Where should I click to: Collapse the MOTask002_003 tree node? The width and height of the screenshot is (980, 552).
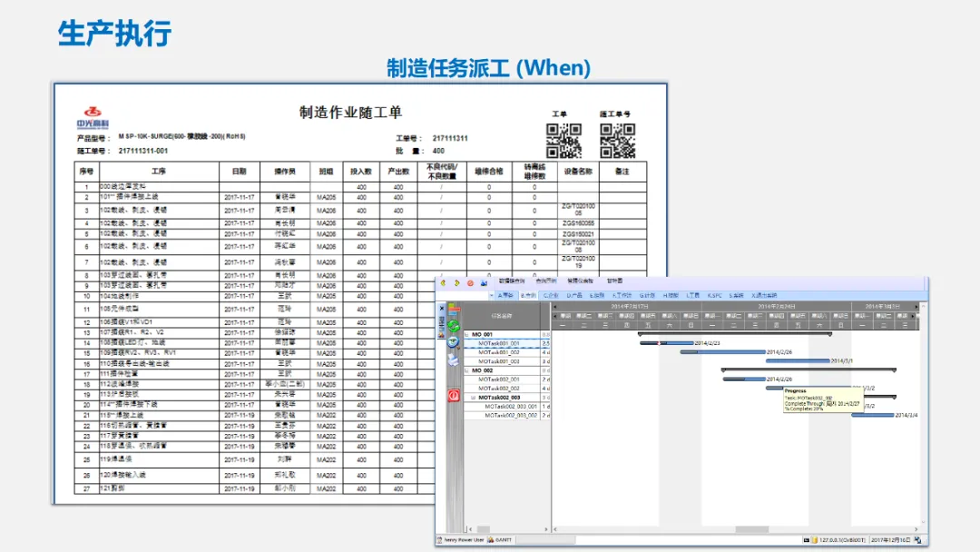pos(473,398)
